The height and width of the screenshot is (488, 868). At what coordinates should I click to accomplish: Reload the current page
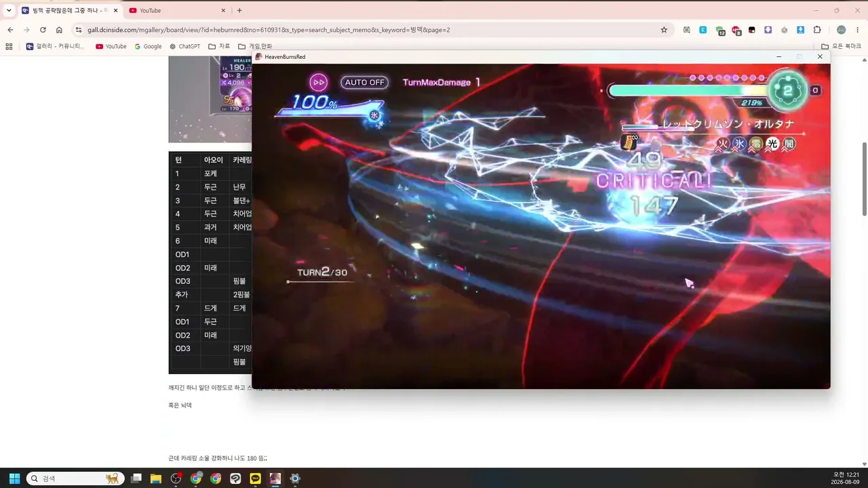pyautogui.click(x=43, y=30)
